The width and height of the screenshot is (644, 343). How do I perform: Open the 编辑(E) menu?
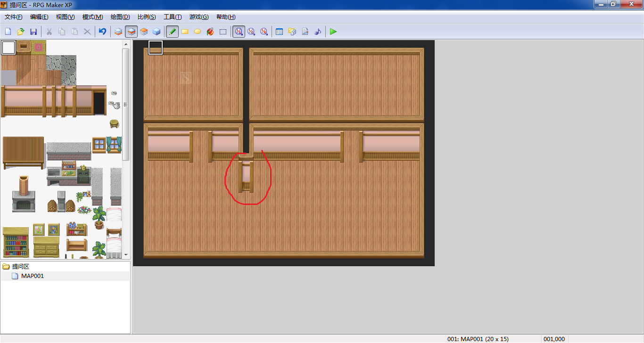tap(39, 17)
